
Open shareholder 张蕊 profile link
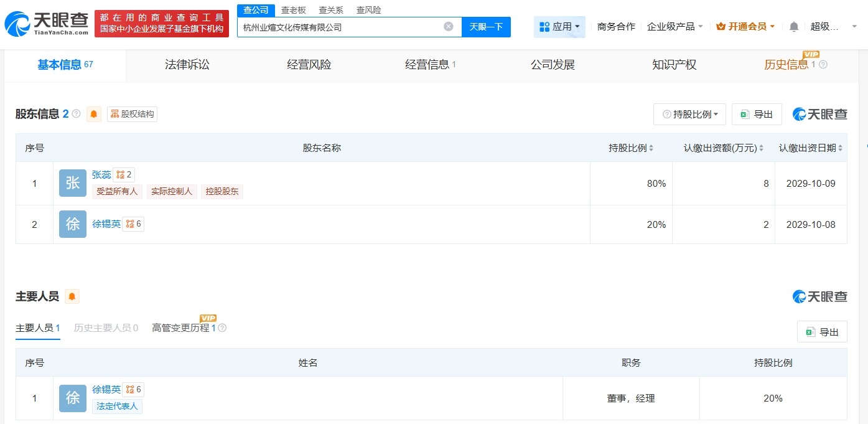pos(101,174)
